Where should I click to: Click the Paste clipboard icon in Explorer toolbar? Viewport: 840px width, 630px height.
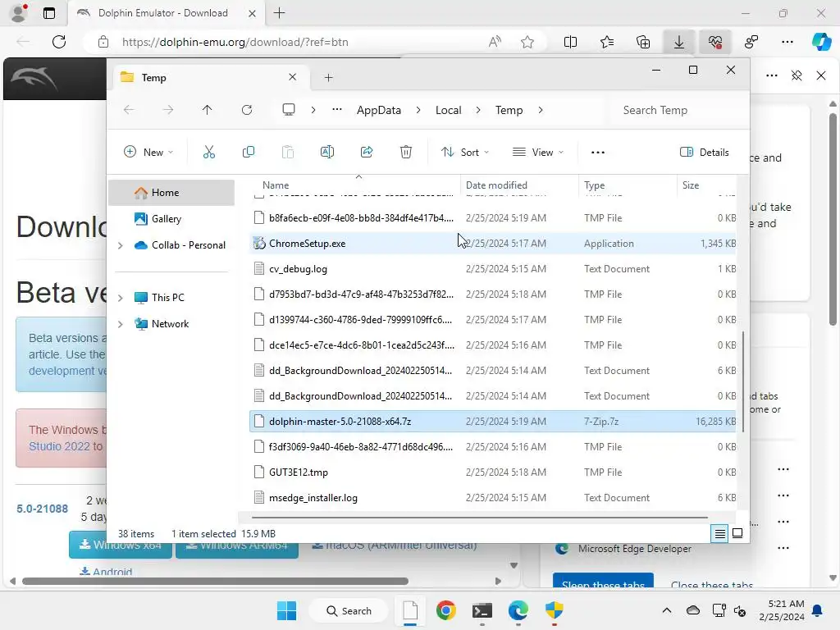pyautogui.click(x=288, y=152)
